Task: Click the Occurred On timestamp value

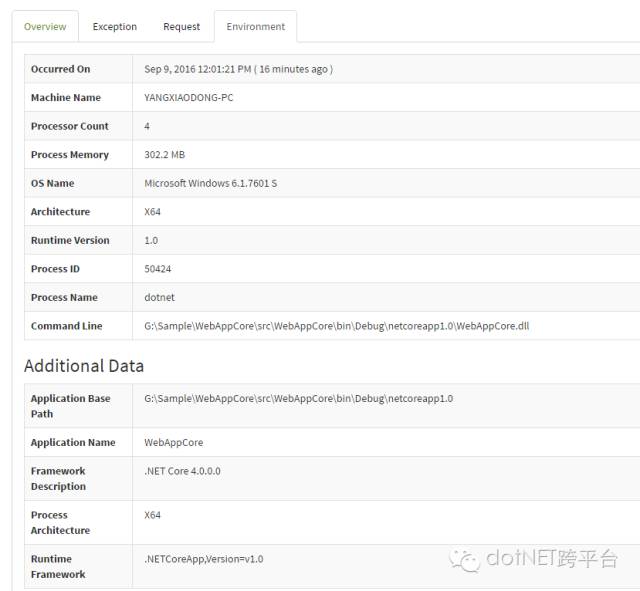Action: pyautogui.click(x=238, y=69)
